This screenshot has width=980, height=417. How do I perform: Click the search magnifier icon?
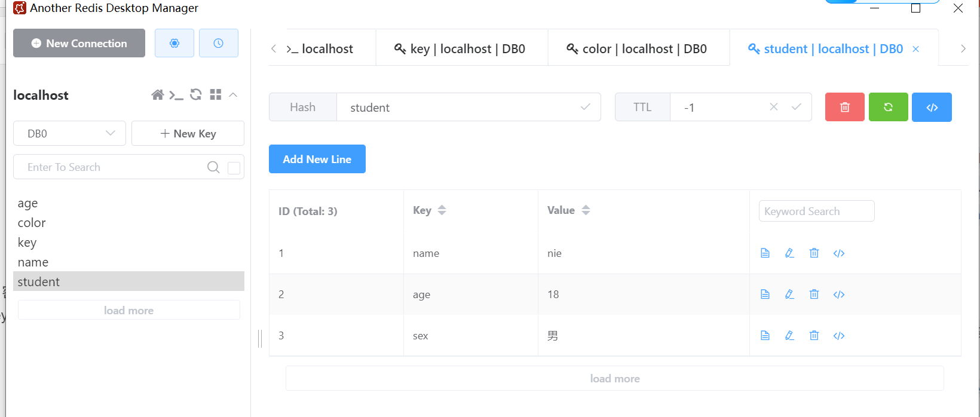(x=213, y=167)
